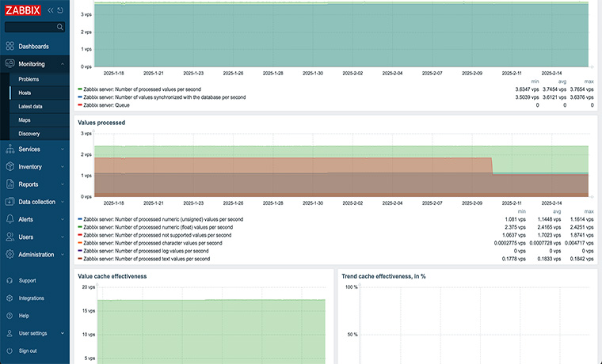Select Problems under Monitoring
Viewport: 602px width, 364px height.
pyautogui.click(x=29, y=79)
